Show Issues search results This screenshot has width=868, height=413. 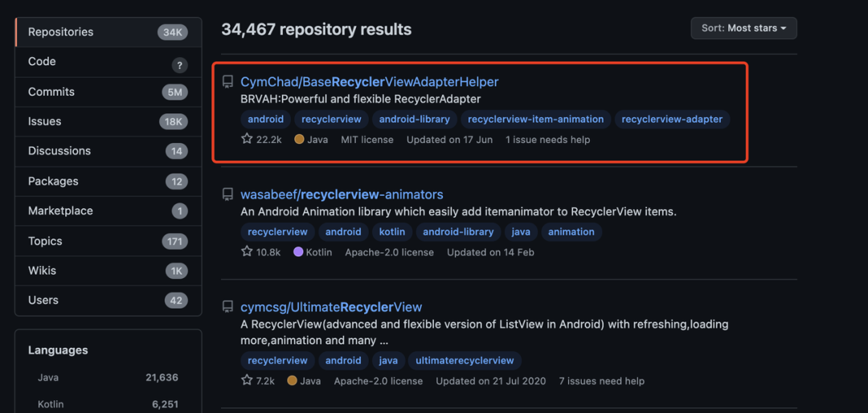[45, 121]
